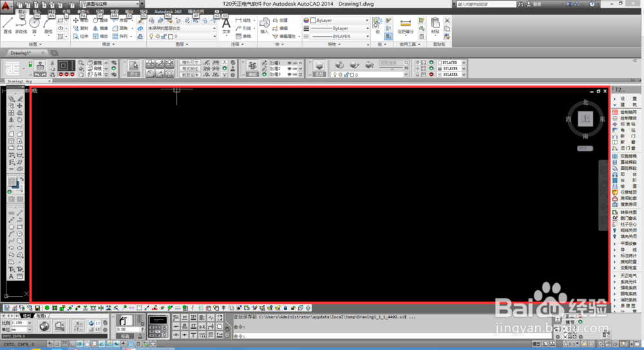Toggle lineweight display in status bar

tap(124, 344)
